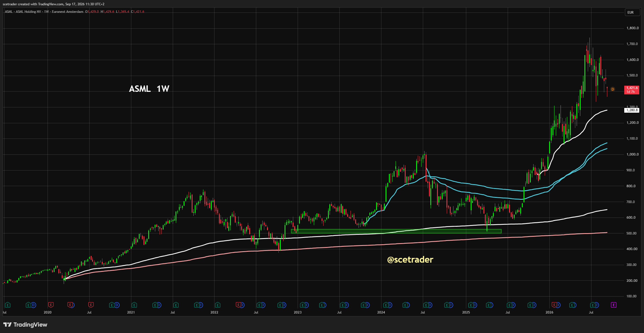Select the green support zone rectangle
Viewport: 644px width, 333px height.
(x=396, y=231)
